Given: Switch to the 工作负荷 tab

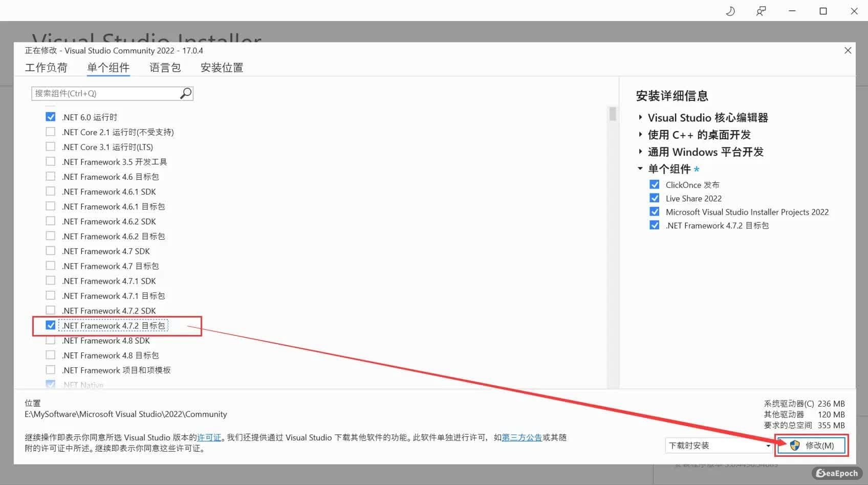Looking at the screenshot, I should 46,68.
